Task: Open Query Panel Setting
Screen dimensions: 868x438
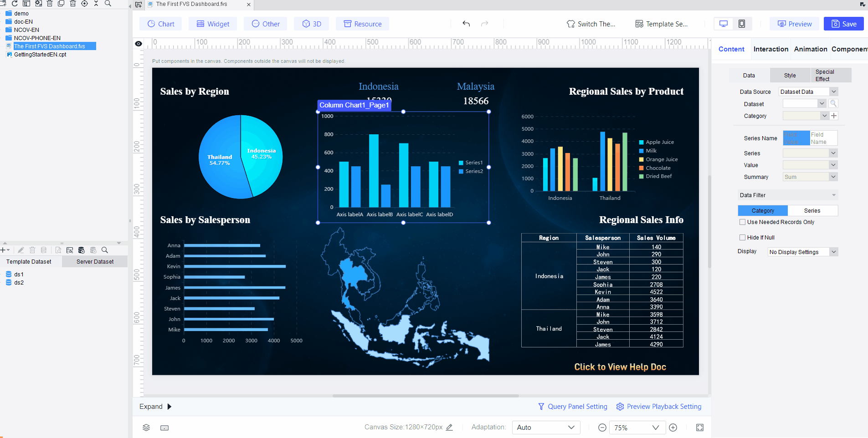Action: pyautogui.click(x=572, y=406)
